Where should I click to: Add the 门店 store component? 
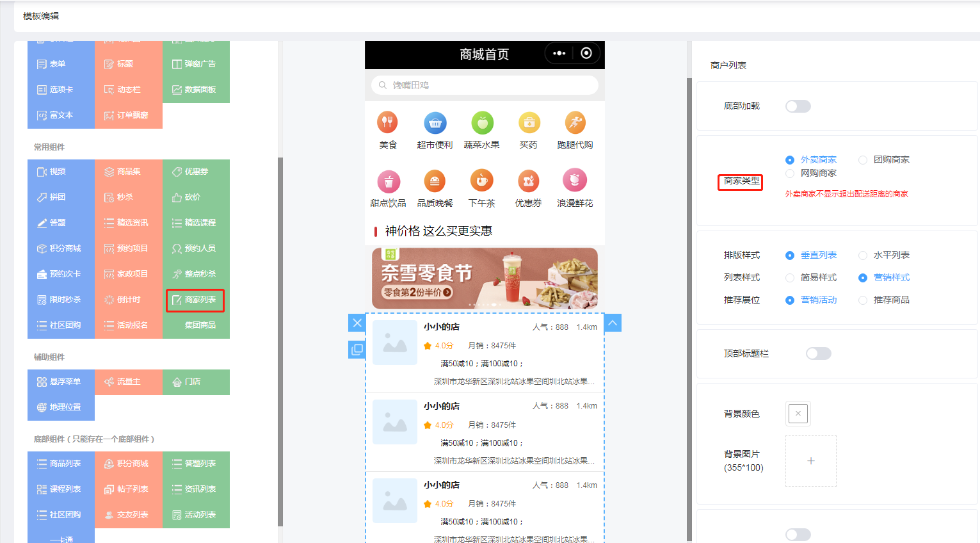[x=196, y=382]
